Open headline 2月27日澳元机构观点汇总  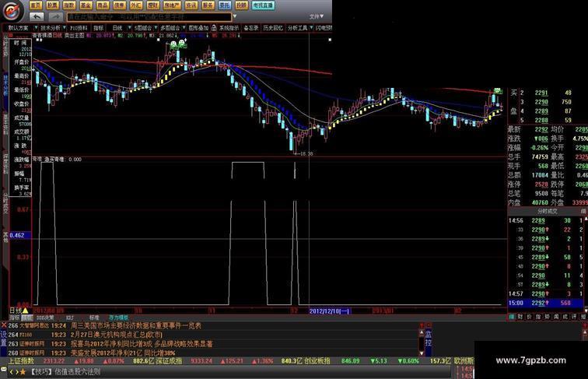point(116,335)
